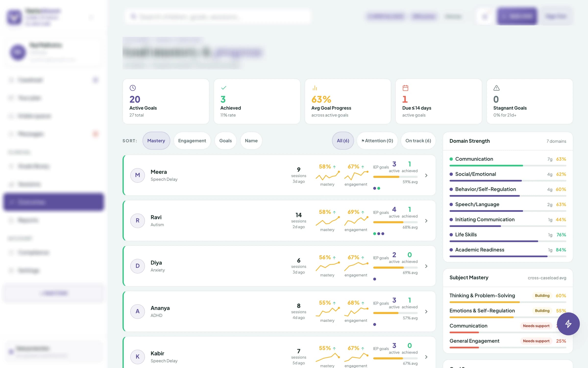588x368 pixels.
Task: Open the Active Goals stat card
Action: tap(166, 101)
